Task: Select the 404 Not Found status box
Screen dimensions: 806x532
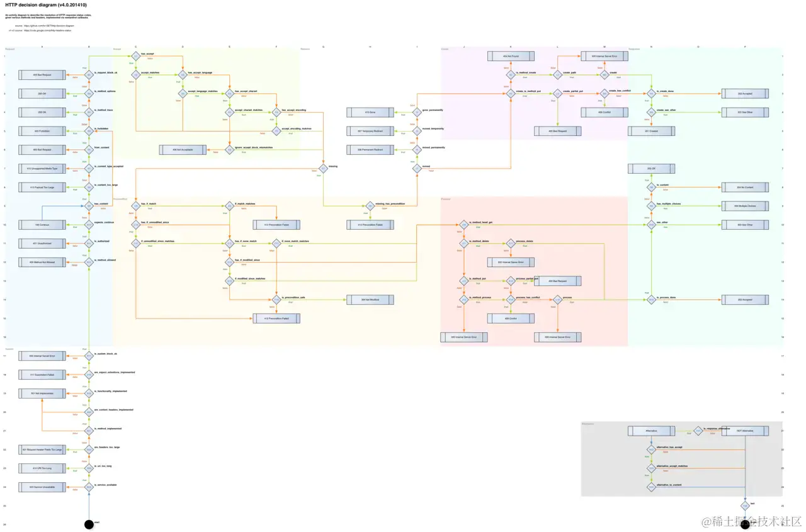Action: coord(511,56)
